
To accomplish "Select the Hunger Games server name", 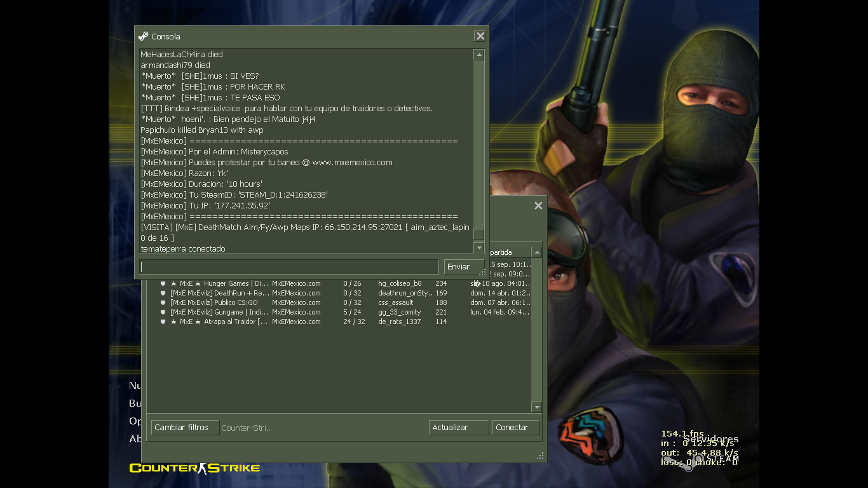I will [220, 283].
